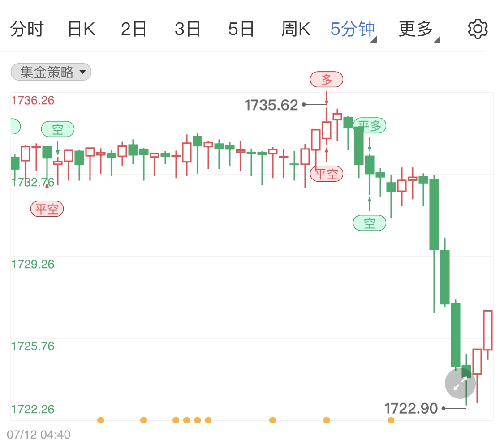Image resolution: width=504 pixels, height=444 pixels.
Task: Select the red 多 signal marker
Action: pyautogui.click(x=326, y=79)
